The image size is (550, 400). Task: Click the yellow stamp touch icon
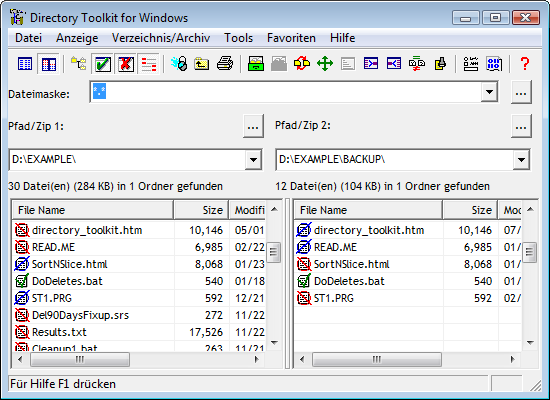(440, 64)
